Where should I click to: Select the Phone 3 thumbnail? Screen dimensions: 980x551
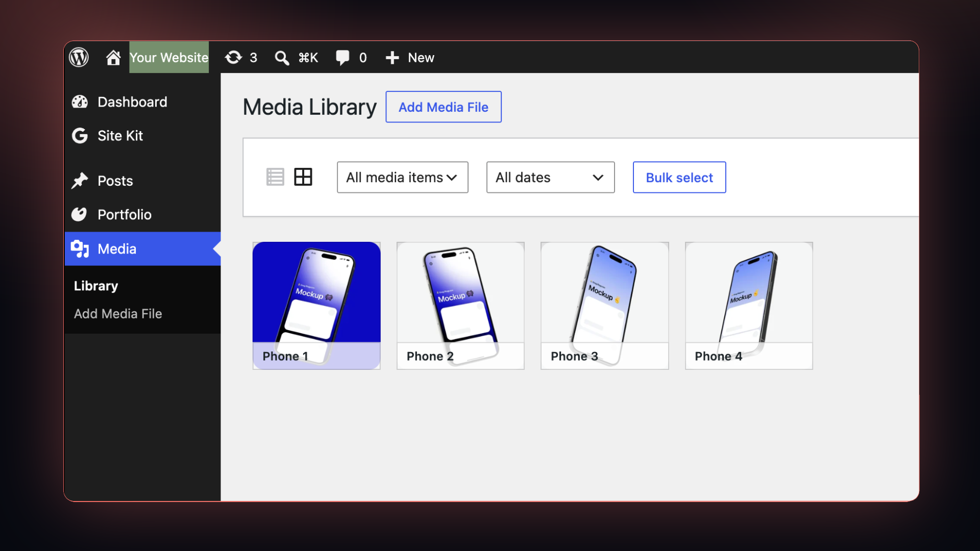click(604, 306)
